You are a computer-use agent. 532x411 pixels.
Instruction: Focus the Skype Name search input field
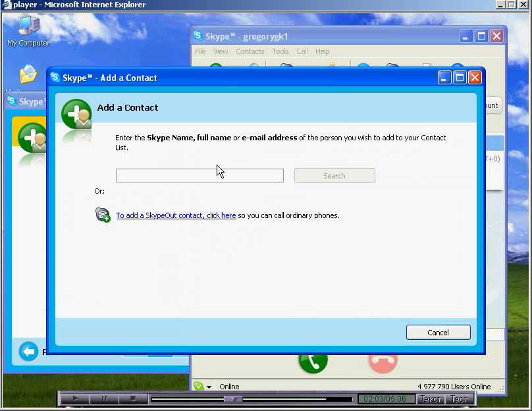tap(199, 175)
